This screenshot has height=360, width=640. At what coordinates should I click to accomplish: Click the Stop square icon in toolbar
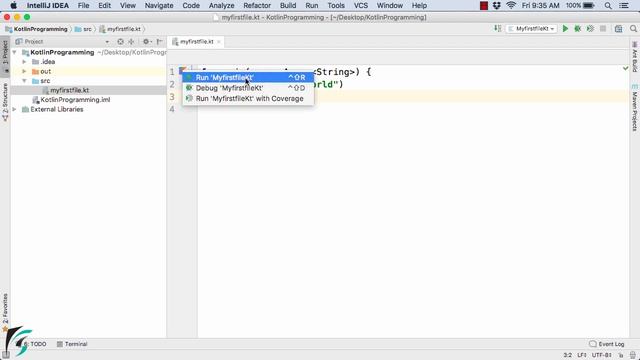point(603,29)
